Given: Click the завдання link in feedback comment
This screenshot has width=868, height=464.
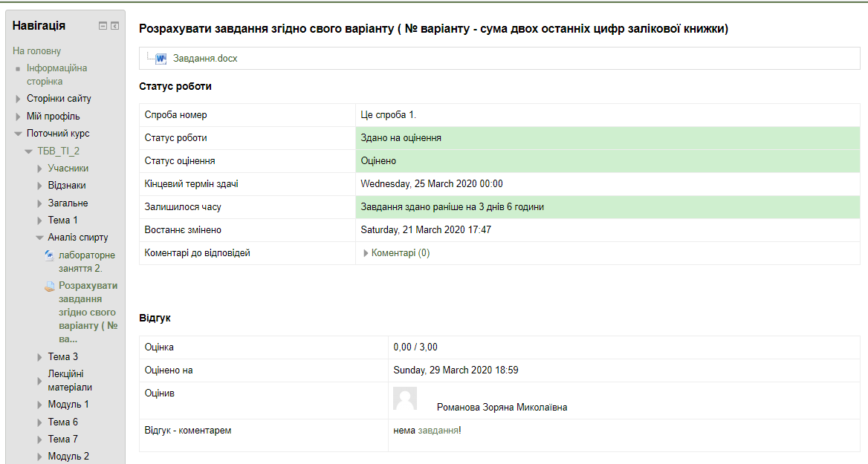Looking at the screenshot, I should click(x=438, y=430).
